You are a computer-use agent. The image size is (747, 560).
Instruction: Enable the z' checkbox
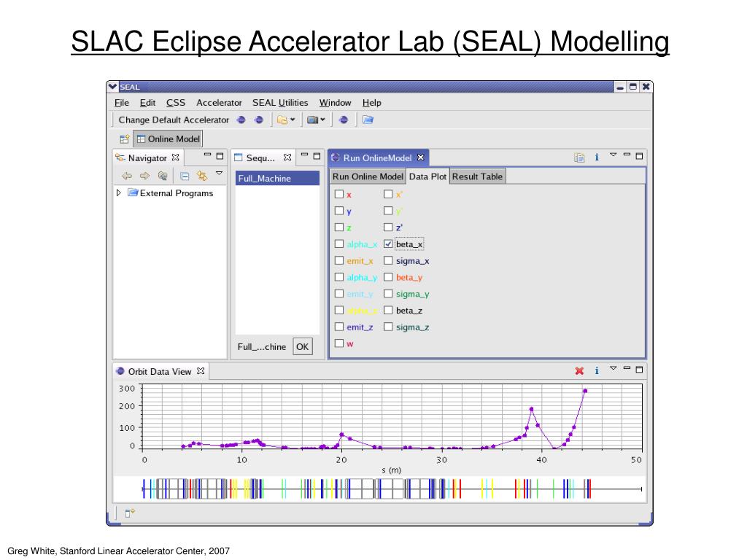click(x=388, y=227)
